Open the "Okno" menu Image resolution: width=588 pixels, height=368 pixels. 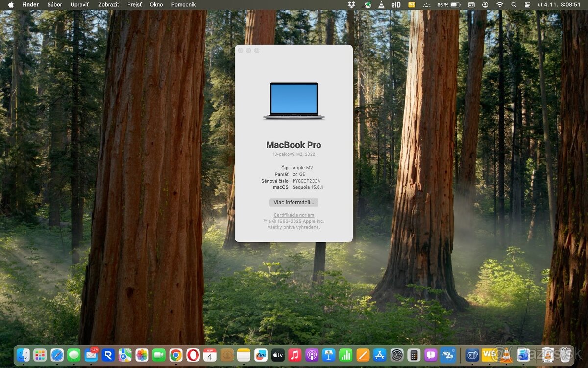click(156, 4)
